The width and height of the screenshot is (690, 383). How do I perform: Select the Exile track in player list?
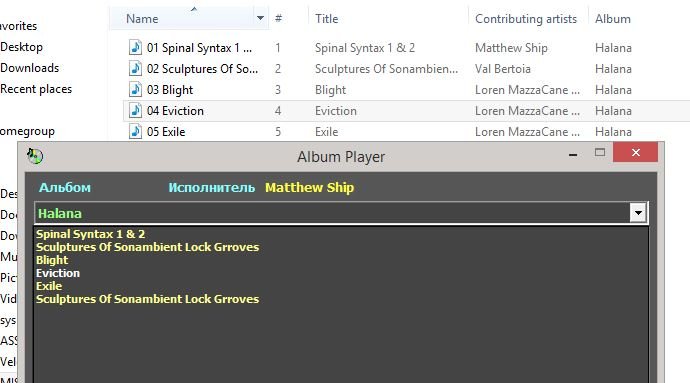click(x=49, y=286)
